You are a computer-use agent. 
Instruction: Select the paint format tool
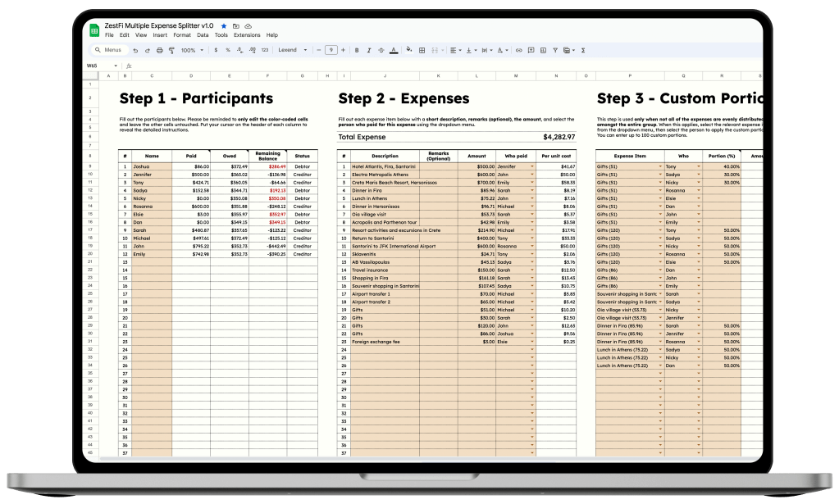coord(171,50)
